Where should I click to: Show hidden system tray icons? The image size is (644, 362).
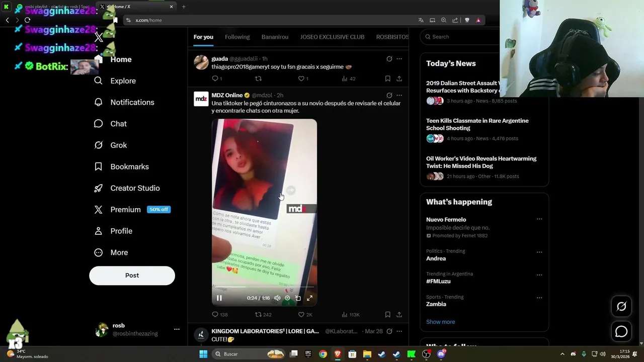tap(562, 354)
